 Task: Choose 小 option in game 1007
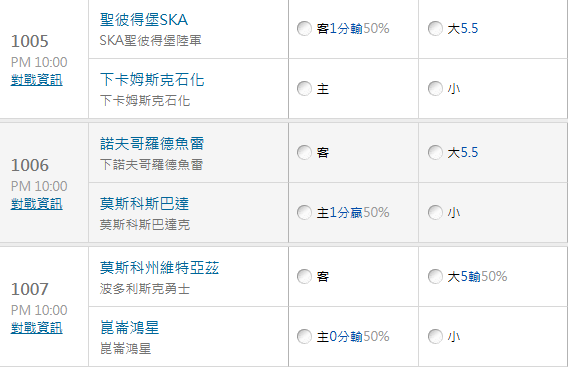click(x=435, y=337)
